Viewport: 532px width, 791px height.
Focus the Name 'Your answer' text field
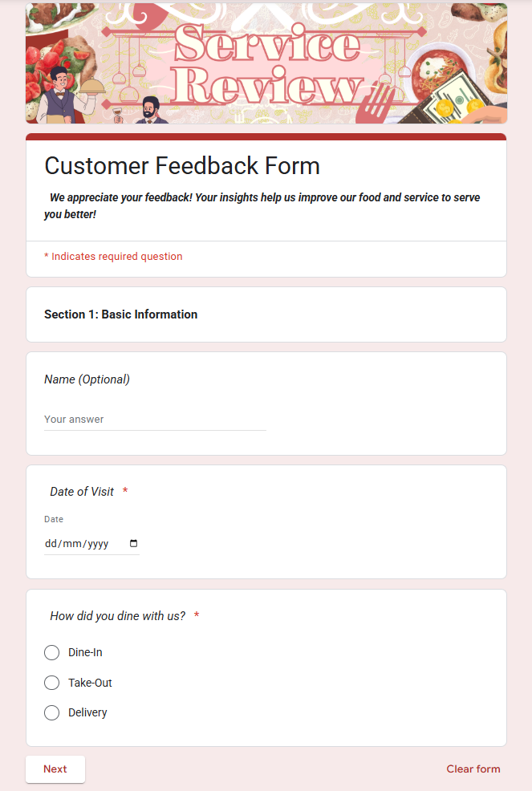coord(155,420)
